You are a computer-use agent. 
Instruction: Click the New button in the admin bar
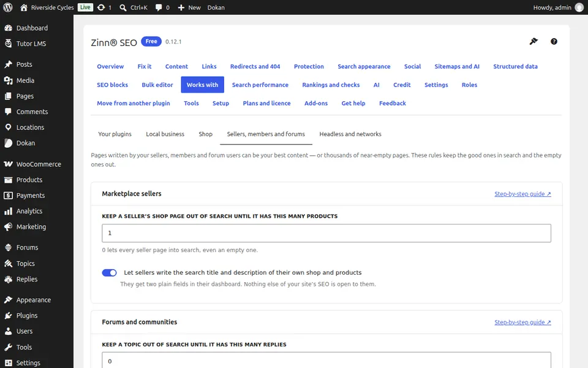[x=189, y=7]
